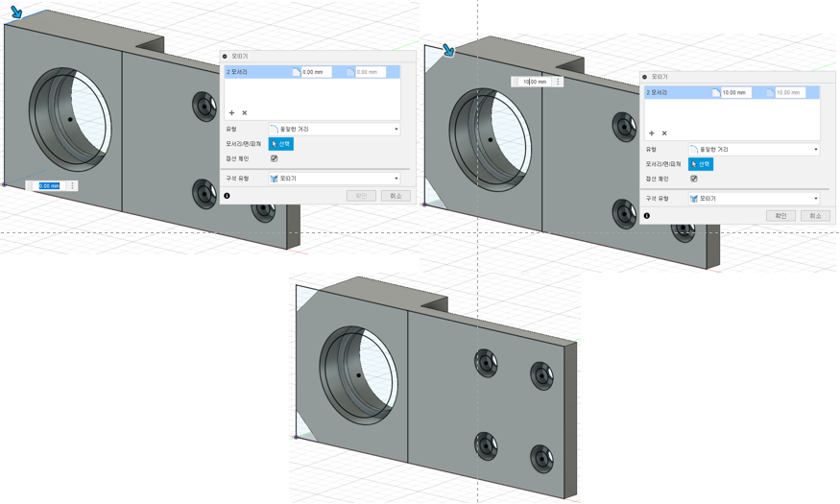Click first distance field showing 10.00 mm
840x504 pixels.
point(736,93)
